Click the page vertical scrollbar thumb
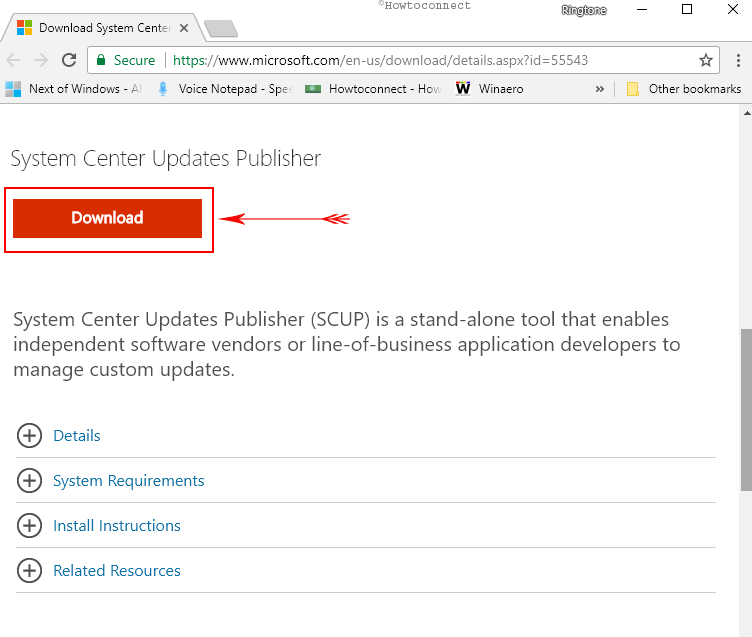Screen dimensions: 752x637 coord(746,410)
